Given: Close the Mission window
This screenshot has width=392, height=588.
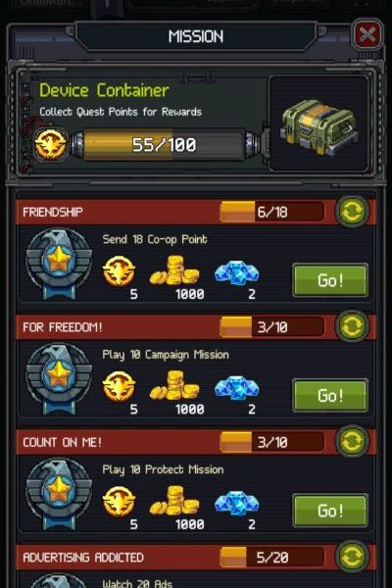Looking at the screenshot, I should (x=367, y=35).
